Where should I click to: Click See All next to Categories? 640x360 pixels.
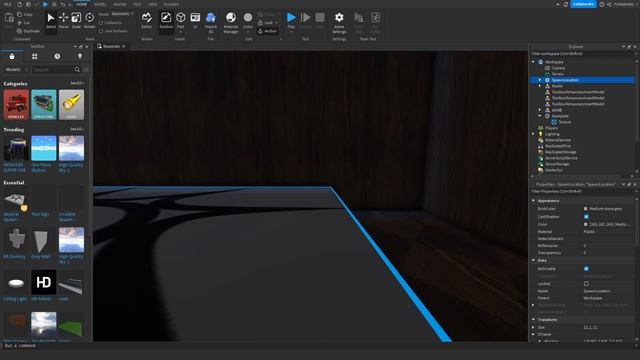(77, 83)
